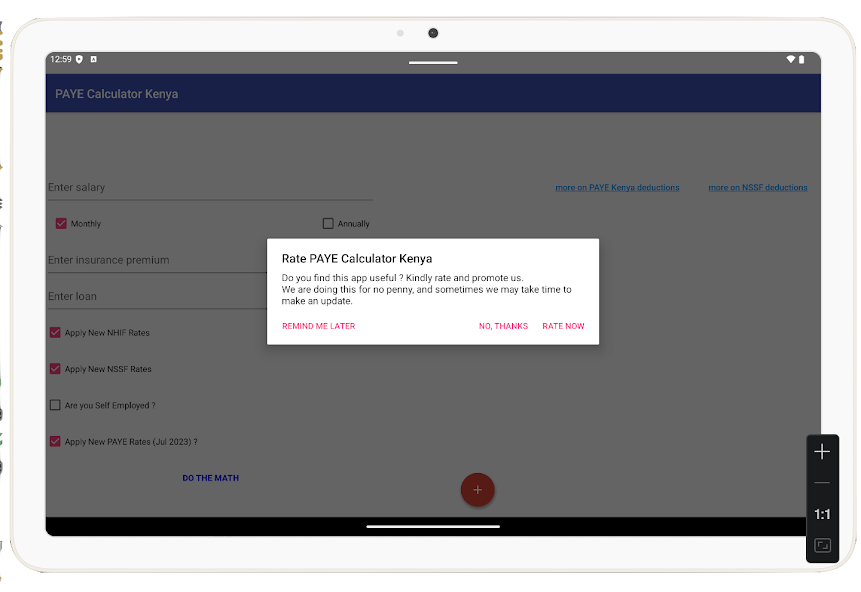Click the DO THE MATH button
This screenshot has height=592, width=861.
[210, 478]
